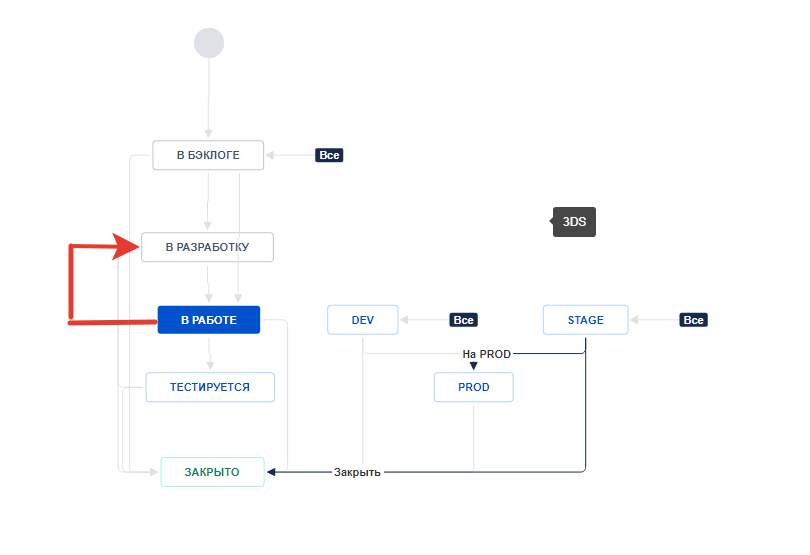Click the Все badge beside В БЭКЛОГЕ

[329, 155]
